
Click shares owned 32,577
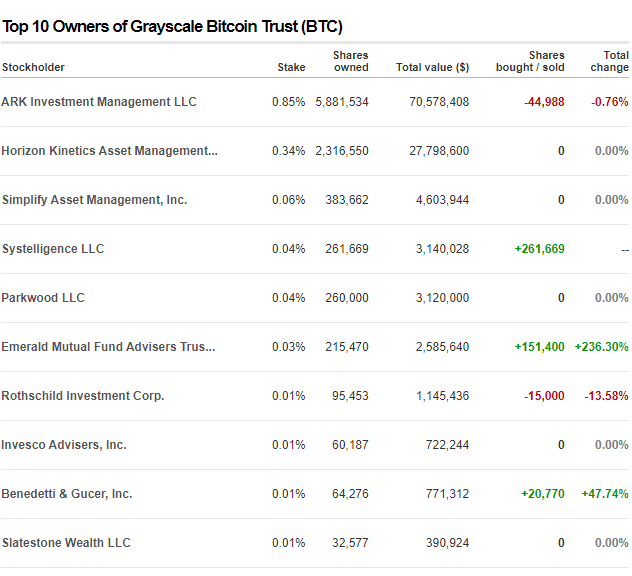(350, 543)
